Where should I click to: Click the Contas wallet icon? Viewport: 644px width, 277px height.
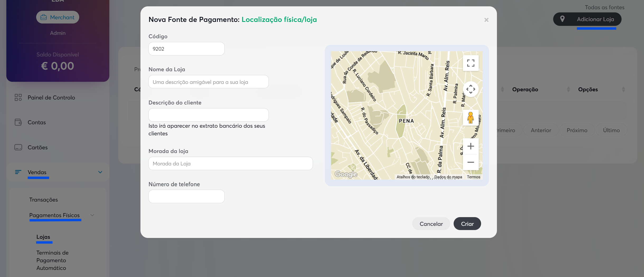point(18,122)
